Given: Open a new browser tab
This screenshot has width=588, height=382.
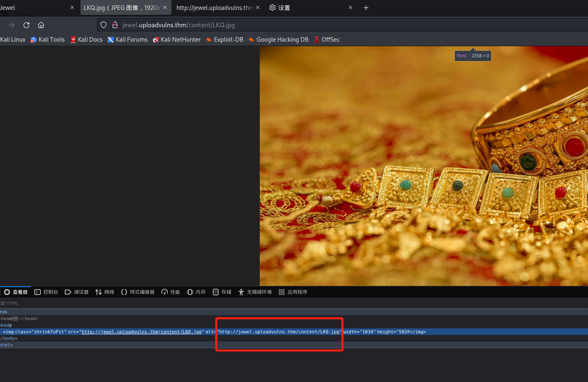Looking at the screenshot, I should point(366,8).
